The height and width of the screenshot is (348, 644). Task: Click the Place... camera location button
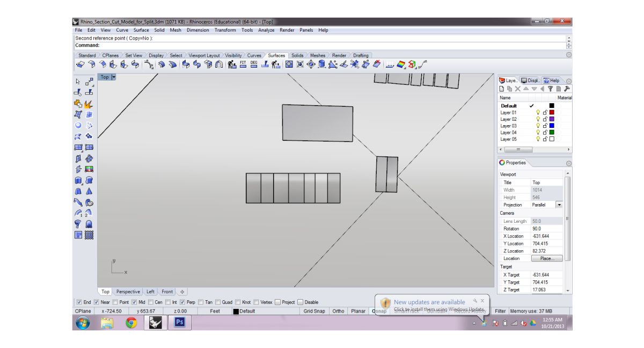(x=547, y=258)
